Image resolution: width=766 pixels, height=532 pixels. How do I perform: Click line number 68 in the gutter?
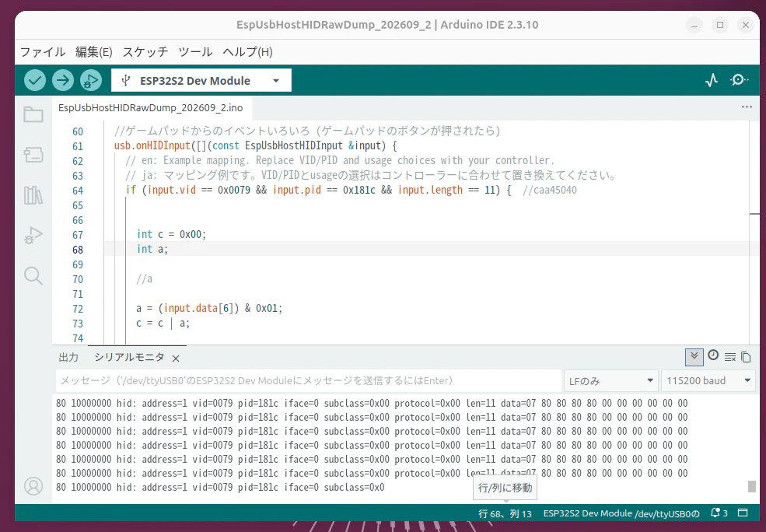[x=78, y=250]
